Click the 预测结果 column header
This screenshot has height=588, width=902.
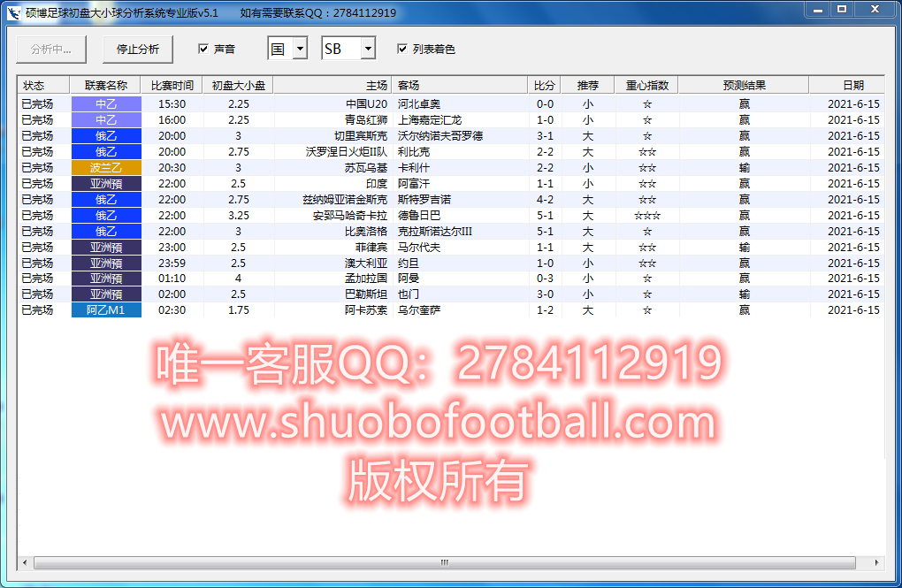pyautogui.click(x=745, y=85)
